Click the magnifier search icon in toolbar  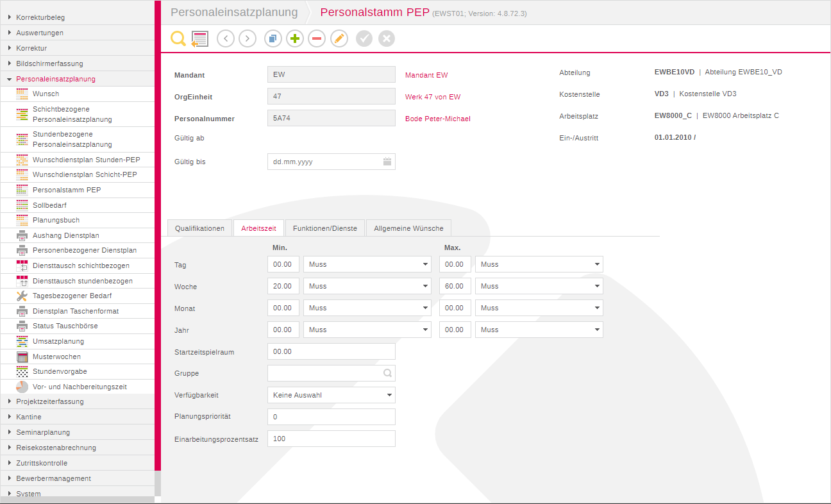(x=178, y=38)
